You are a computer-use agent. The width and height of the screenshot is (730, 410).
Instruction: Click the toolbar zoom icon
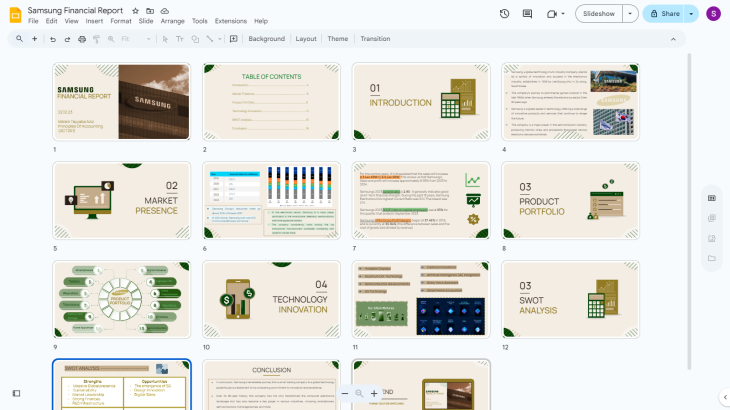click(111, 39)
